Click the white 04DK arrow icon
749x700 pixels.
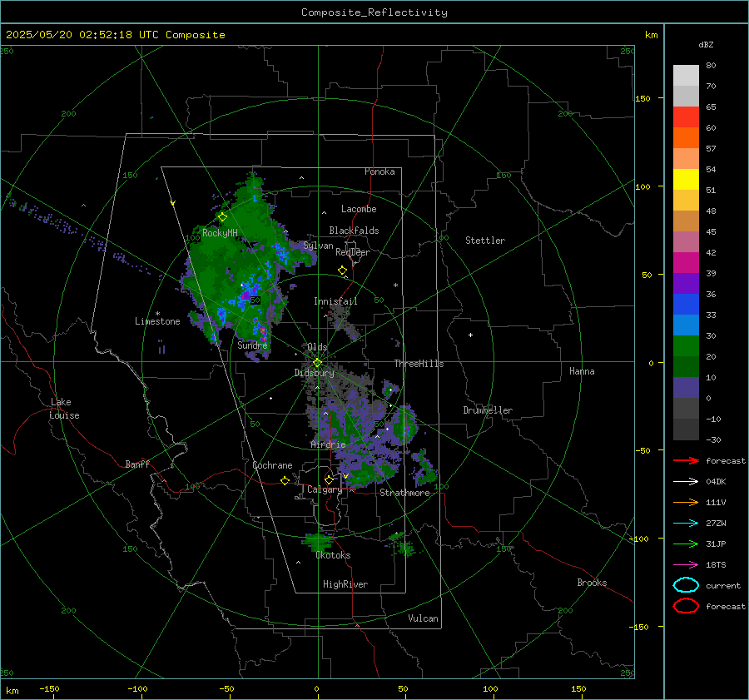pyautogui.click(x=686, y=482)
